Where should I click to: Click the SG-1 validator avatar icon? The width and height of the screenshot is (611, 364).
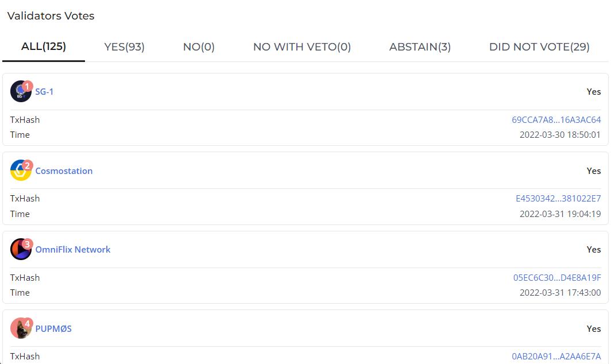click(21, 91)
